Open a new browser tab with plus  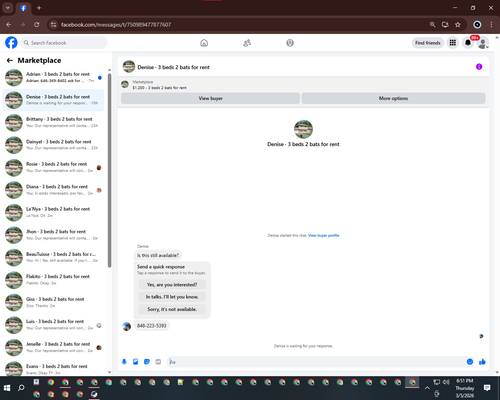(39, 8)
